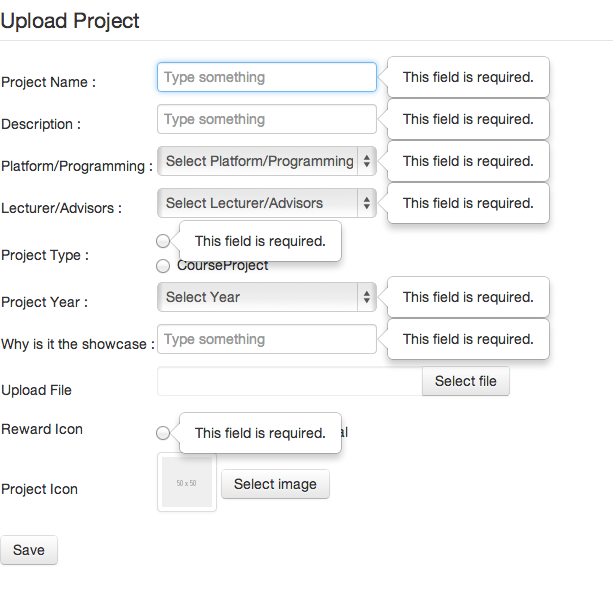Select the CourseProject radio button
Viewport: 613px width, 592px height.
point(163,266)
